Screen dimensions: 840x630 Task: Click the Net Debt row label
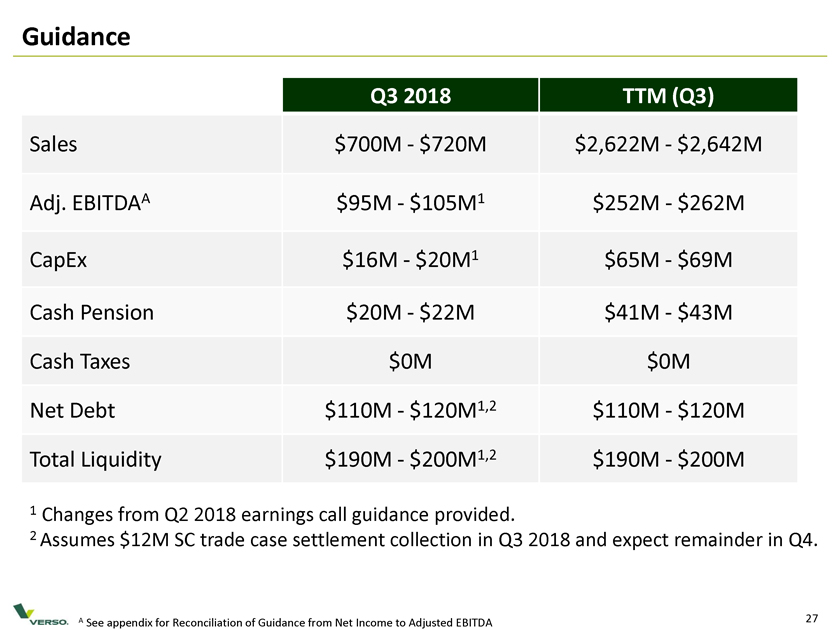click(70, 410)
